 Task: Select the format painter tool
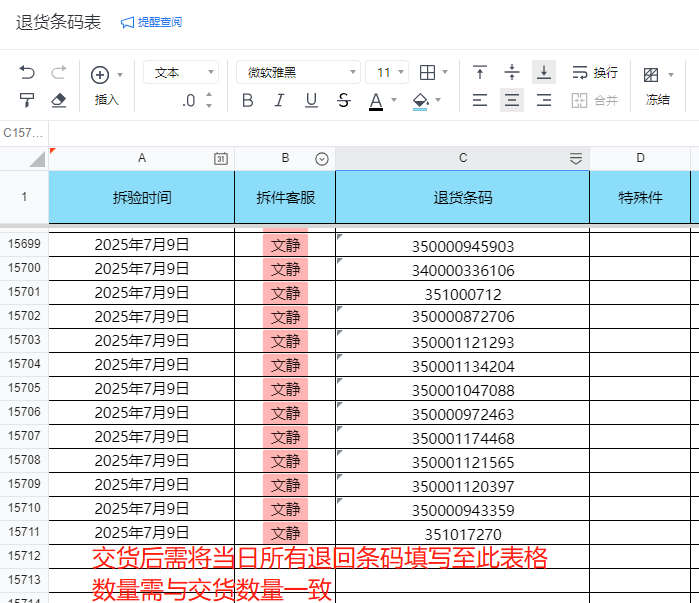pyautogui.click(x=27, y=100)
